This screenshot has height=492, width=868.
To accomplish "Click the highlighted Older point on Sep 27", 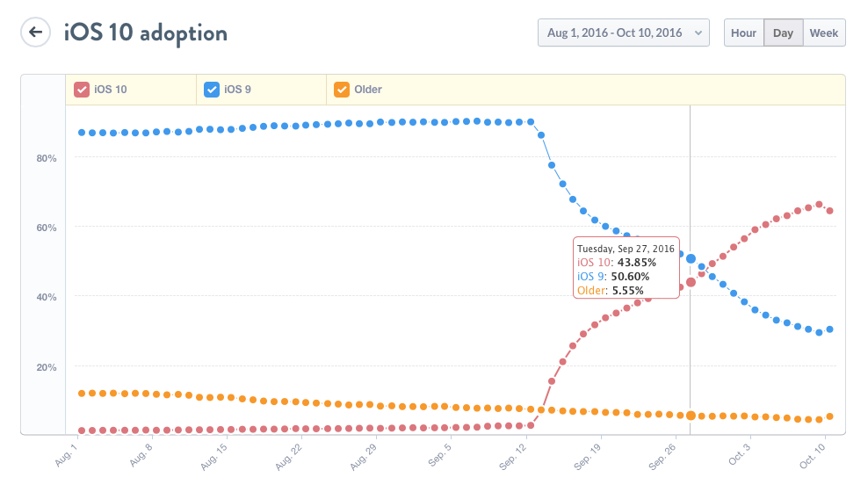I will point(691,416).
